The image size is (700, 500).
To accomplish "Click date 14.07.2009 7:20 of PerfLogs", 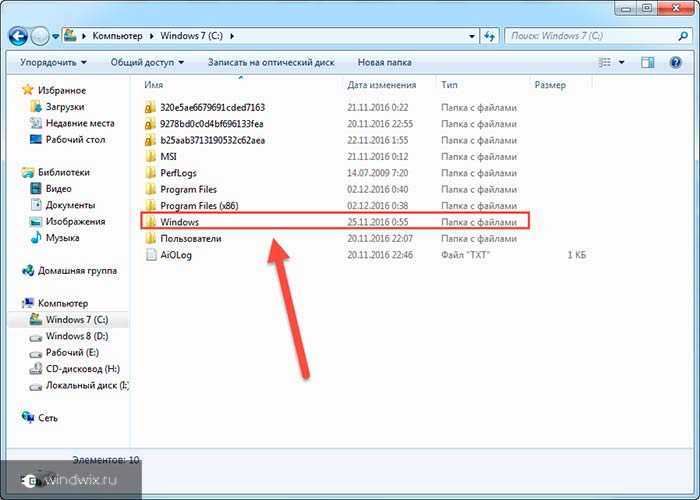I will point(378,173).
